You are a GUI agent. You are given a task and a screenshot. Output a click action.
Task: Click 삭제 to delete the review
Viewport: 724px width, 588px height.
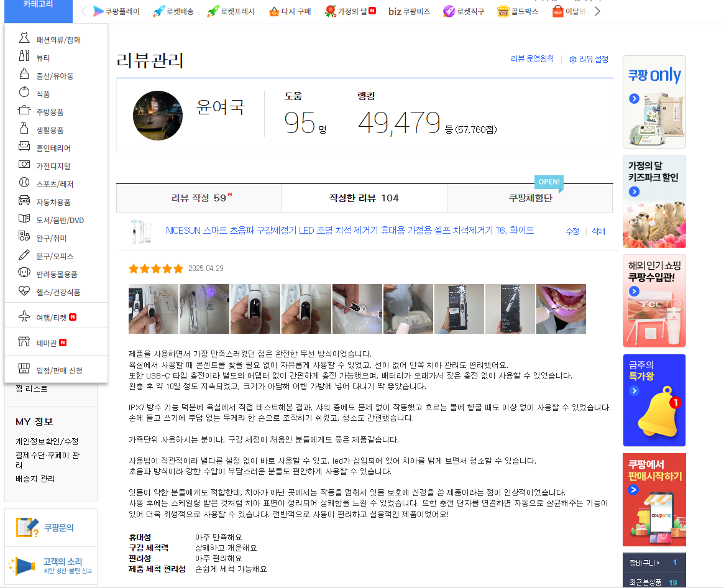coord(598,231)
